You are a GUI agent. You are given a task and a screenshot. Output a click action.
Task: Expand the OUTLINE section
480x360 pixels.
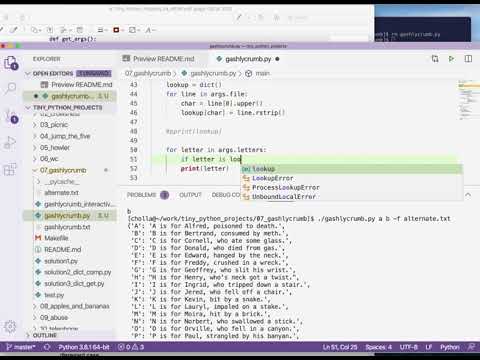click(70, 335)
